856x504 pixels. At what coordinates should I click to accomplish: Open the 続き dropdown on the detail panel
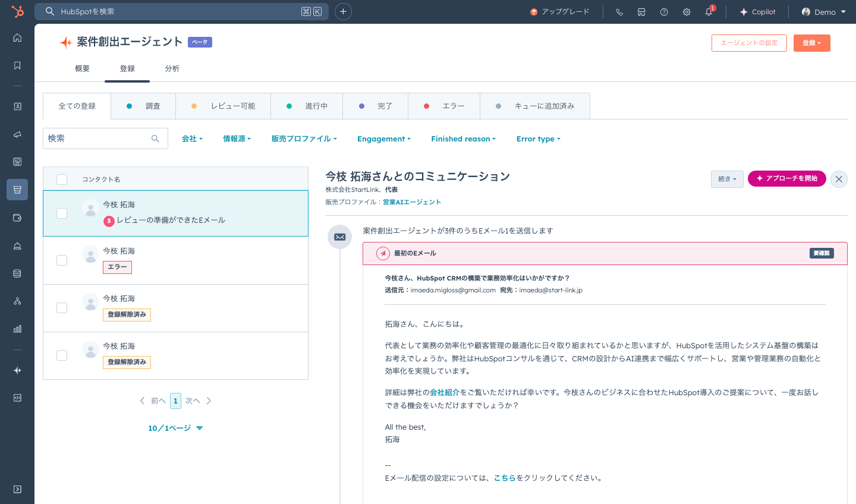point(727,178)
